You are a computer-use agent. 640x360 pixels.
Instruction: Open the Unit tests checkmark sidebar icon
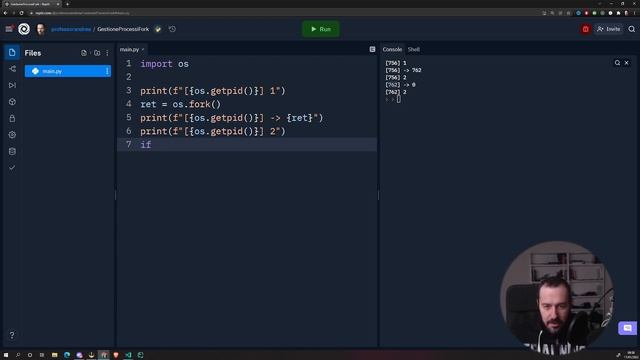(12, 168)
